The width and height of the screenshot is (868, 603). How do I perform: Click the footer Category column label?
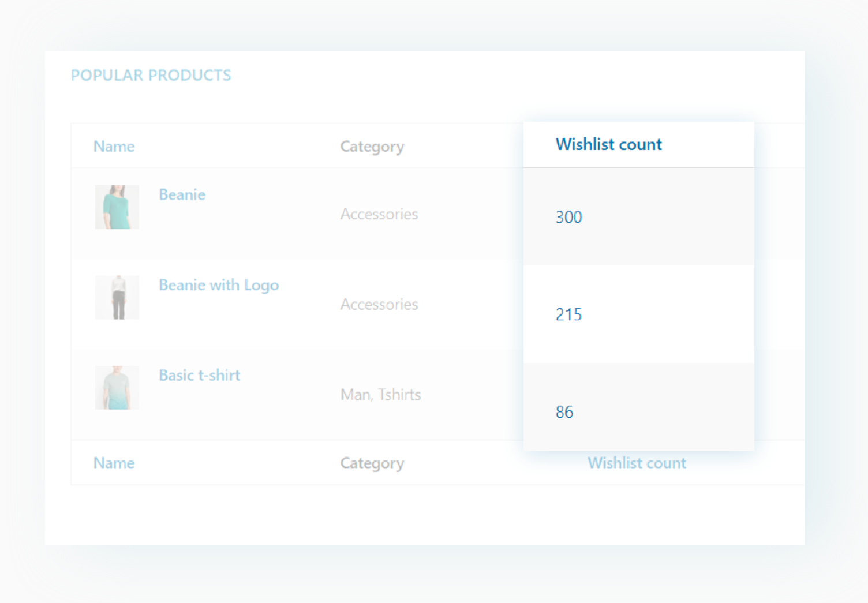coord(372,463)
